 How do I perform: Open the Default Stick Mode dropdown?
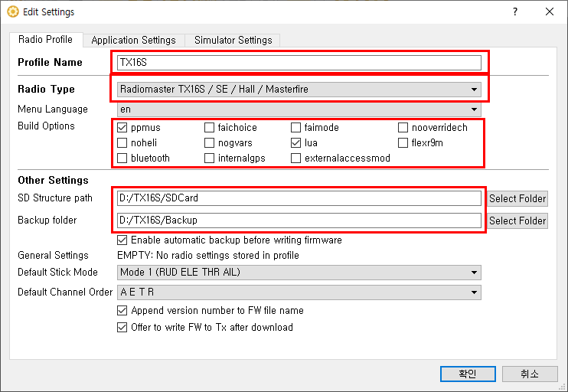tap(299, 273)
